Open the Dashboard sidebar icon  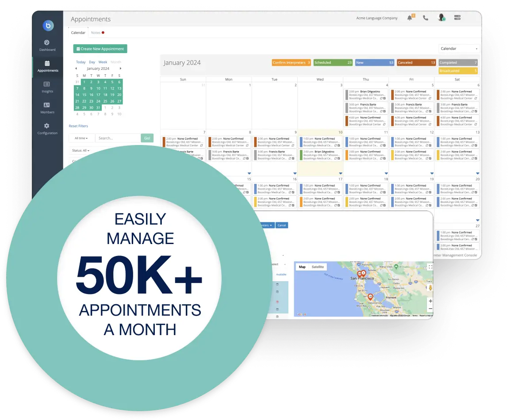tap(47, 45)
